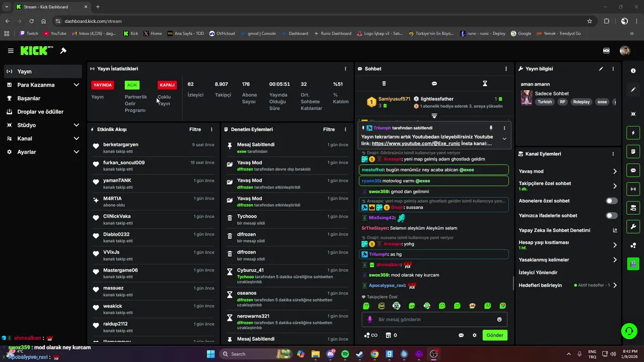Screen dimensions: 644x362
Task: Open the profile avatar in the header
Action: tap(625, 51)
